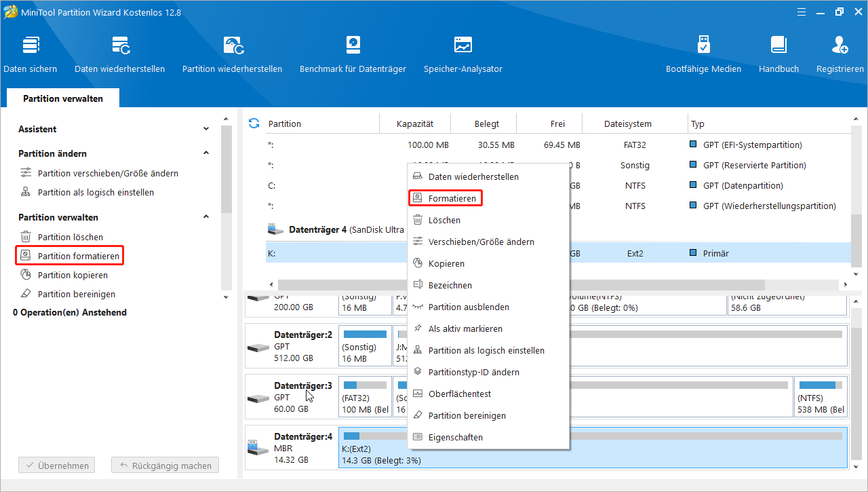Open Daten wiederherstellen in the top toolbar
868x492 pixels.
coord(120,55)
